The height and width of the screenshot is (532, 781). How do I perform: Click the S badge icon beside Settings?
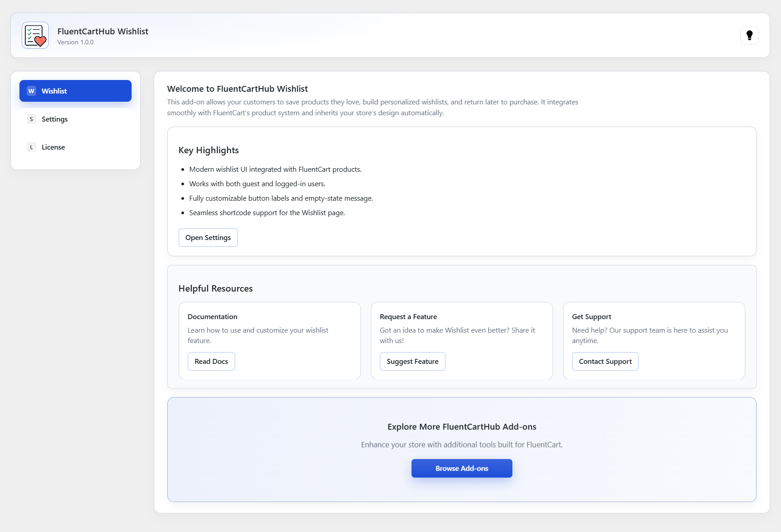[x=31, y=119]
